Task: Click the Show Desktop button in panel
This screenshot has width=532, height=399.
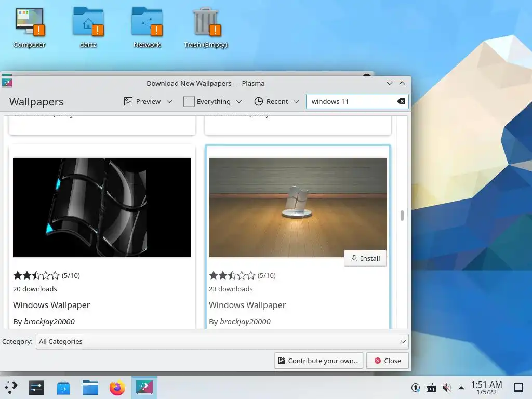Action: 518,388
